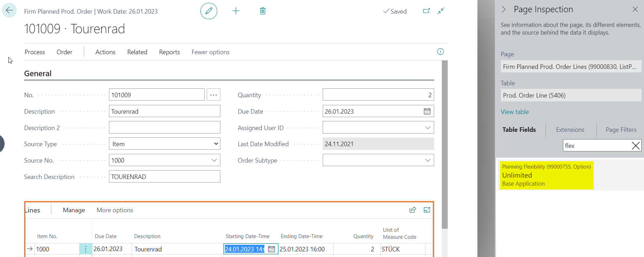Switch to the Extensions tab
This screenshot has height=257, width=644.
(570, 130)
